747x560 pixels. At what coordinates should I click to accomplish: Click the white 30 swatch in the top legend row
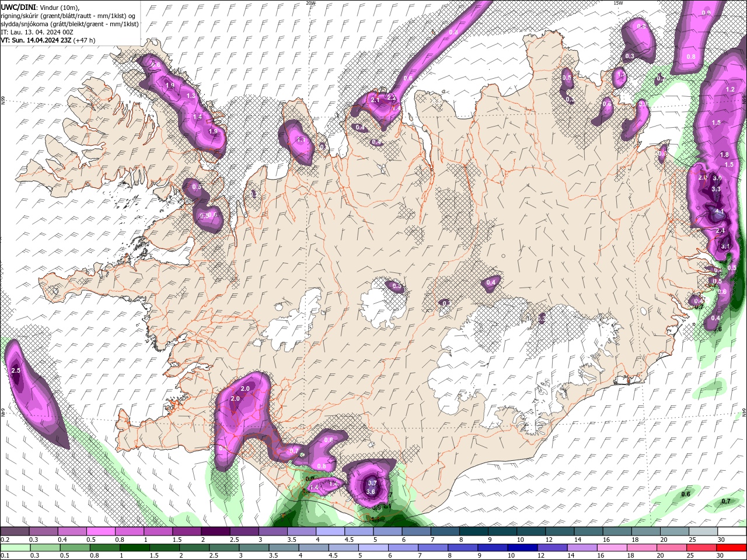(732, 531)
